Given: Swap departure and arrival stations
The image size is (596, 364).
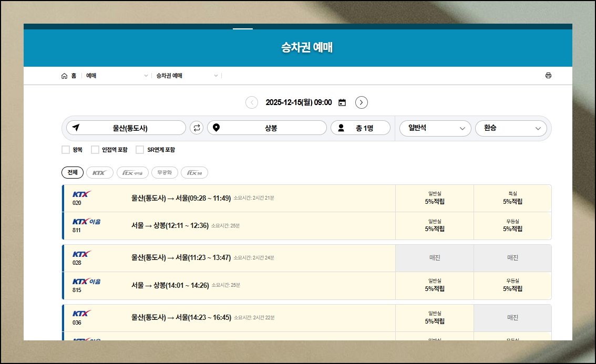Looking at the screenshot, I should coord(197,128).
